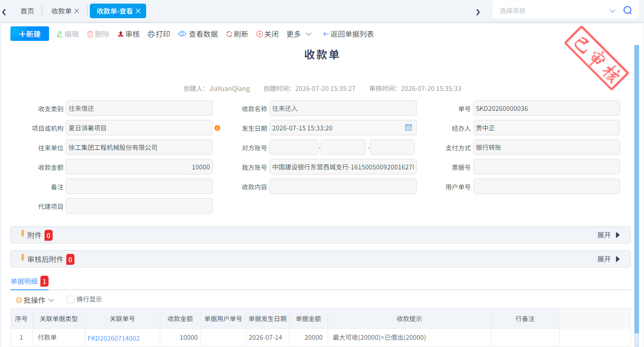Screen dimensions: 644x347
Task: Click the search magnifier icon
Action: coord(628,10)
